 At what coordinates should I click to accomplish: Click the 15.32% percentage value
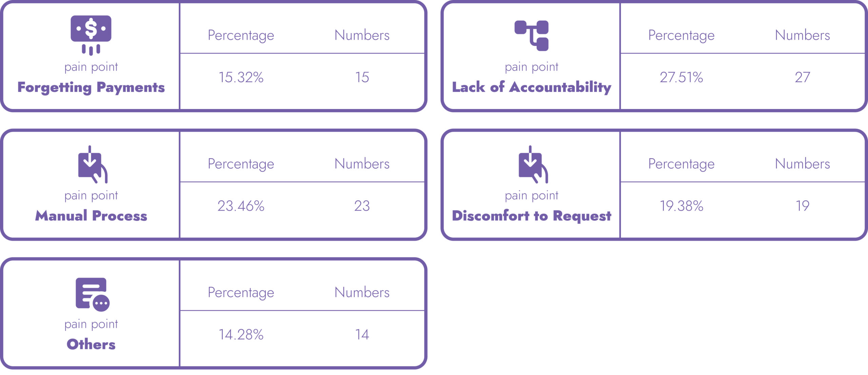(x=241, y=77)
